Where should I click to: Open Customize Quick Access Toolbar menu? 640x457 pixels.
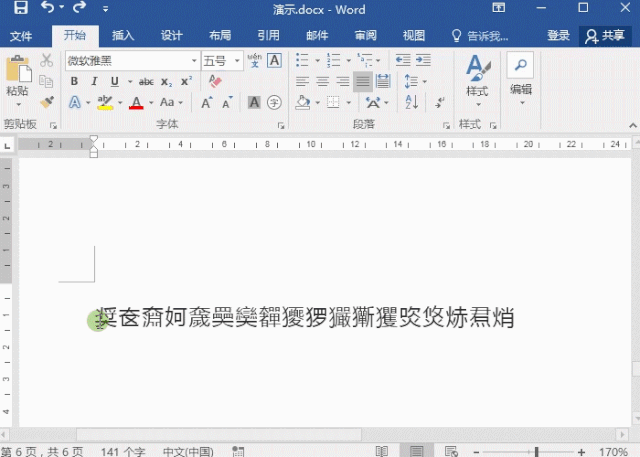[x=105, y=9]
